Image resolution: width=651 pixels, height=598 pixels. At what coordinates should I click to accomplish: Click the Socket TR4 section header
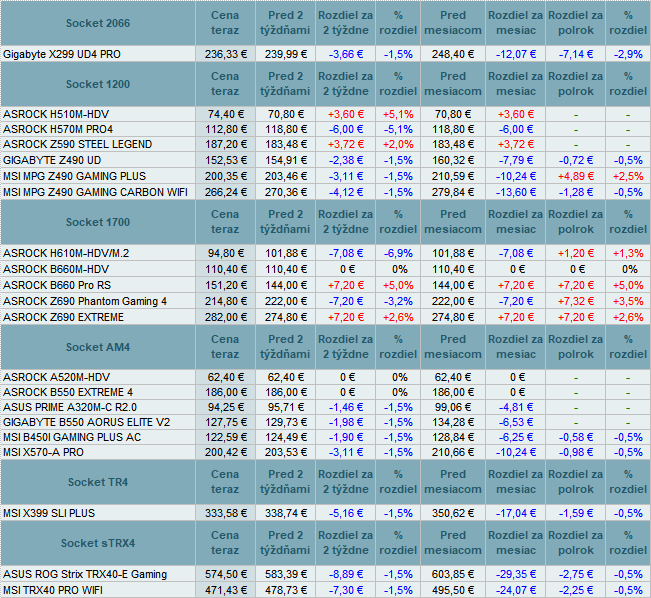click(98, 482)
